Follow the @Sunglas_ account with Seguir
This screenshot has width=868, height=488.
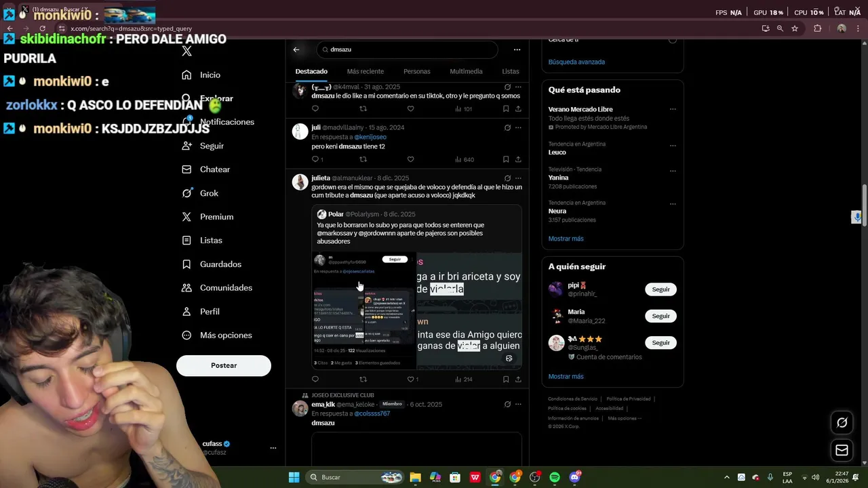[x=660, y=343]
